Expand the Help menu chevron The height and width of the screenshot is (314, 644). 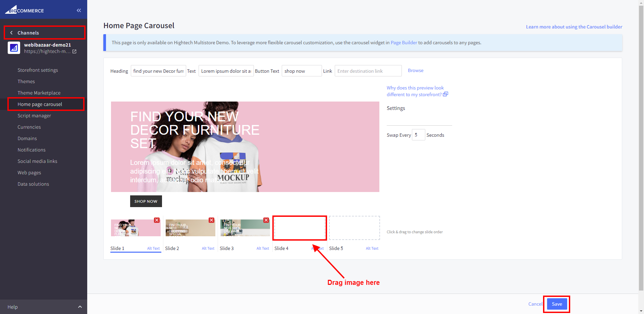(x=80, y=307)
